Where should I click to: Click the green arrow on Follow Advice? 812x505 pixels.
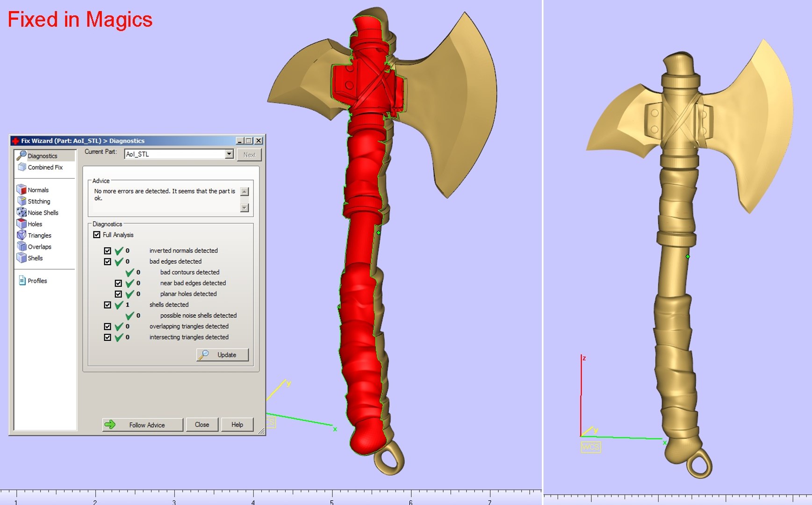click(110, 425)
